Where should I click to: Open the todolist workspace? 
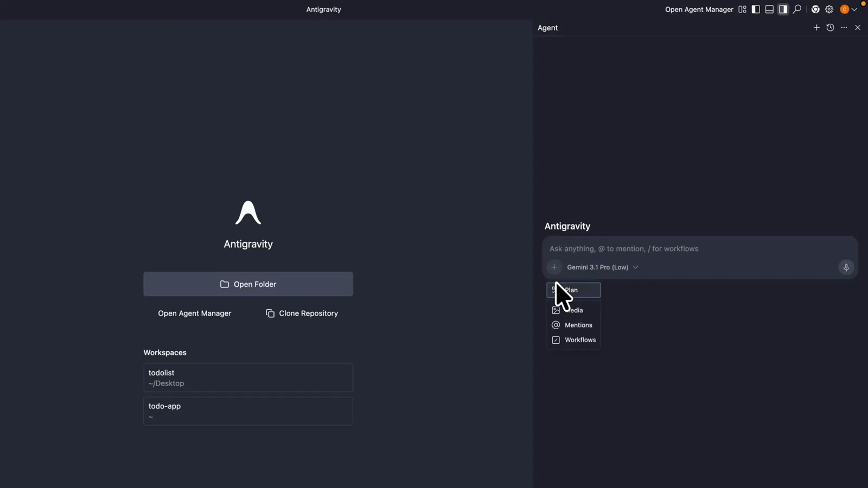[248, 378]
